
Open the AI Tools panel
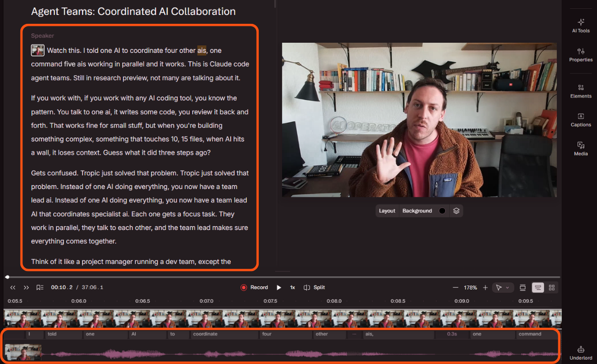(x=581, y=26)
